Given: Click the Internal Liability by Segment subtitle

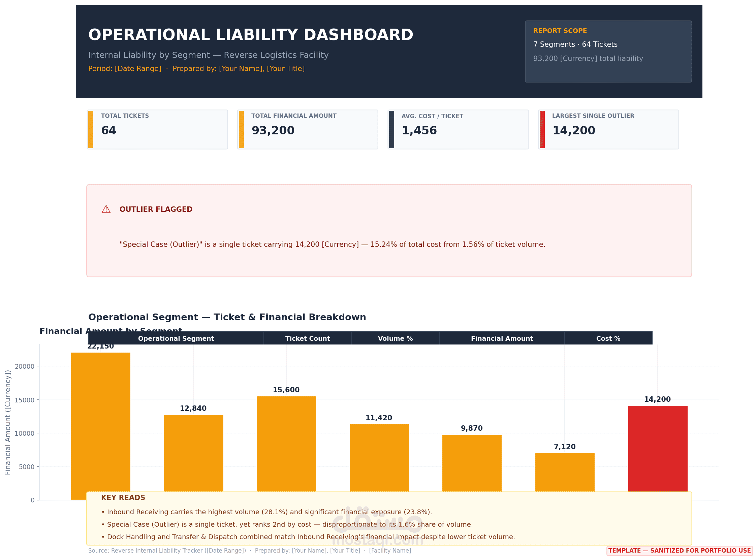Looking at the screenshot, I should point(208,55).
